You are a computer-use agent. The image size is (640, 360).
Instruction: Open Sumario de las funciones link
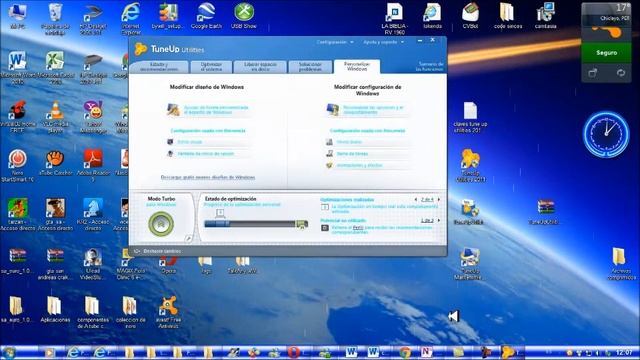(429, 67)
